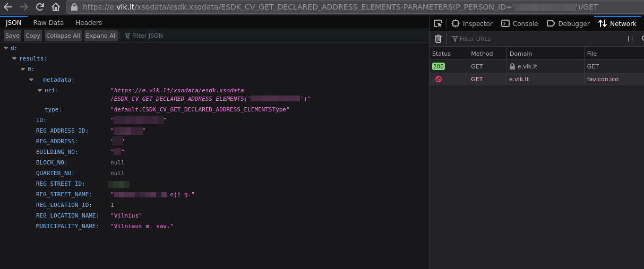The image size is (644, 269).
Task: Reload the current page
Action: pyautogui.click(x=40, y=7)
